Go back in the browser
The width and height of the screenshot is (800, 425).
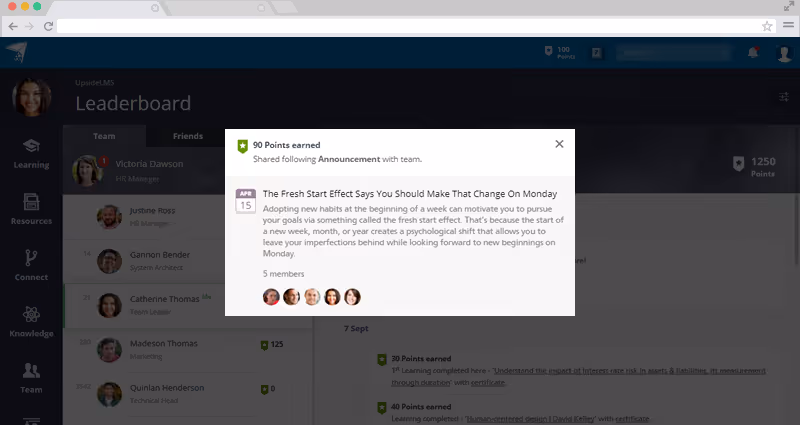13,26
